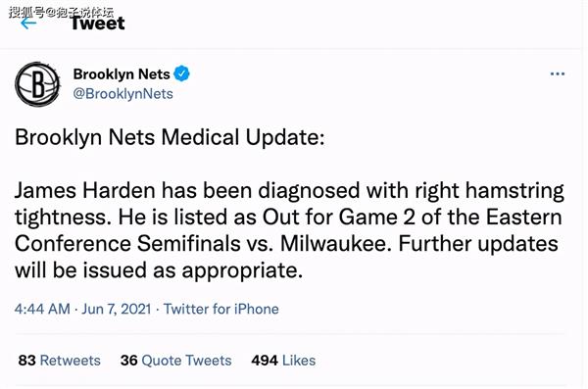
Task: View the 494 Likes list
Action: point(283,361)
